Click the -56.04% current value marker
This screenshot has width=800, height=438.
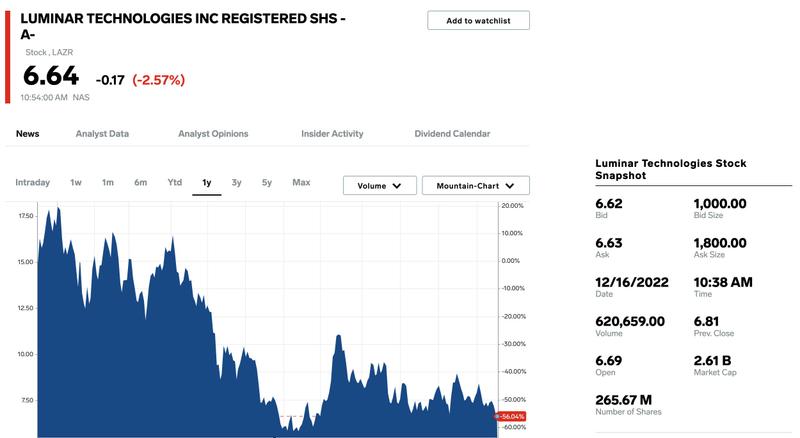coord(512,417)
